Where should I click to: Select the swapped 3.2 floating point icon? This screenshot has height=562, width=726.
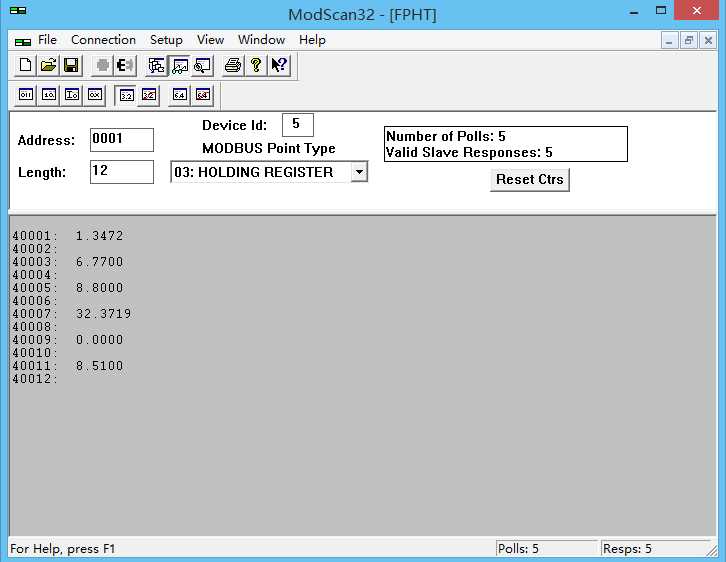point(149,95)
